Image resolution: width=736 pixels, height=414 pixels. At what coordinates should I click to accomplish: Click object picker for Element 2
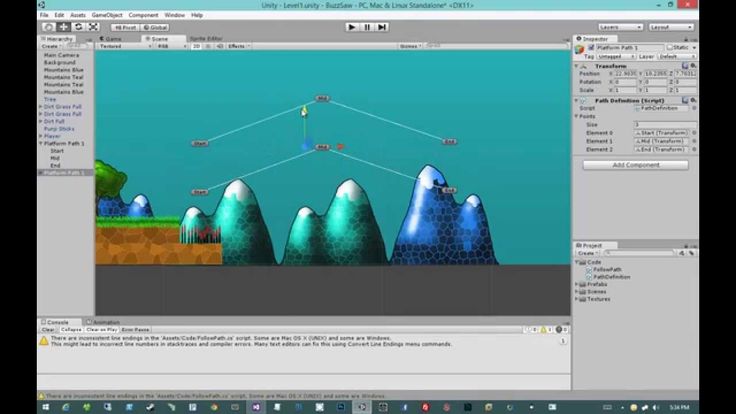click(694, 149)
